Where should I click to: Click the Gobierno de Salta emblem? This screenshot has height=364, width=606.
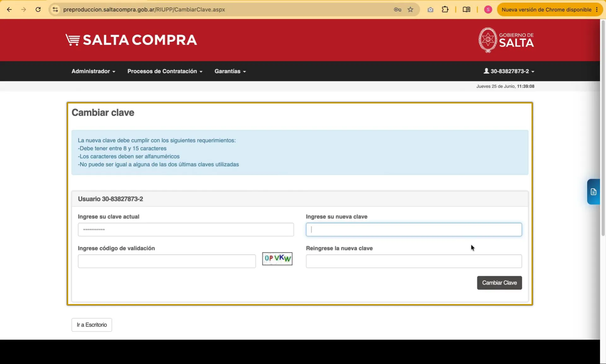pos(506,40)
